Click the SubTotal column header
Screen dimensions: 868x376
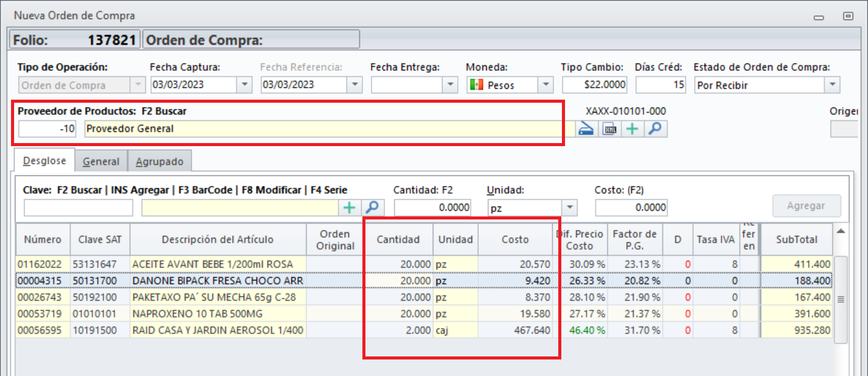[796, 240]
